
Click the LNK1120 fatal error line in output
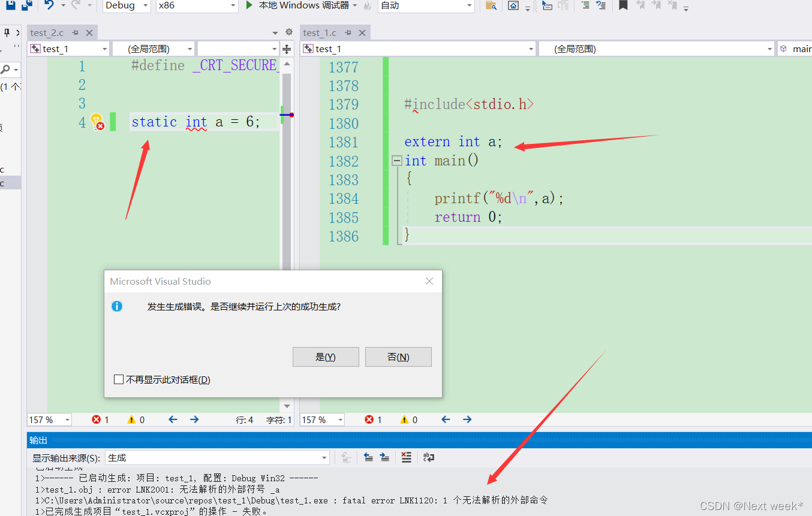pyautogui.click(x=291, y=500)
